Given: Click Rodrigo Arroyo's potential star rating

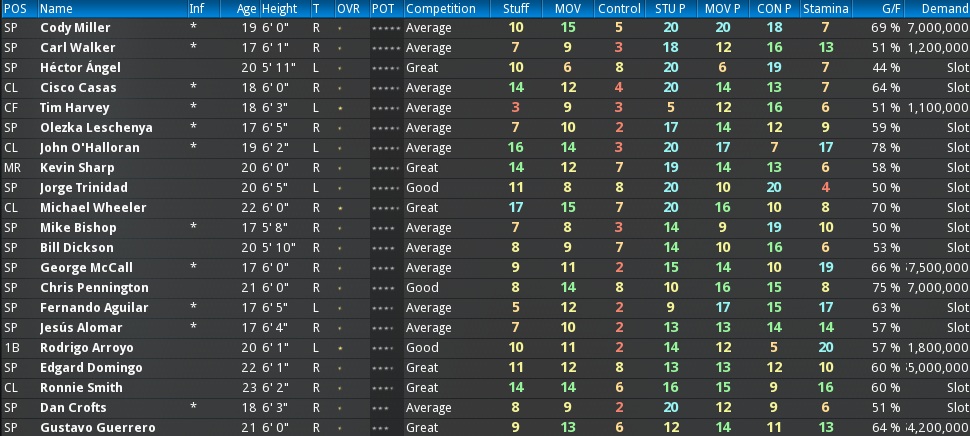Looking at the screenshot, I should 385,348.
